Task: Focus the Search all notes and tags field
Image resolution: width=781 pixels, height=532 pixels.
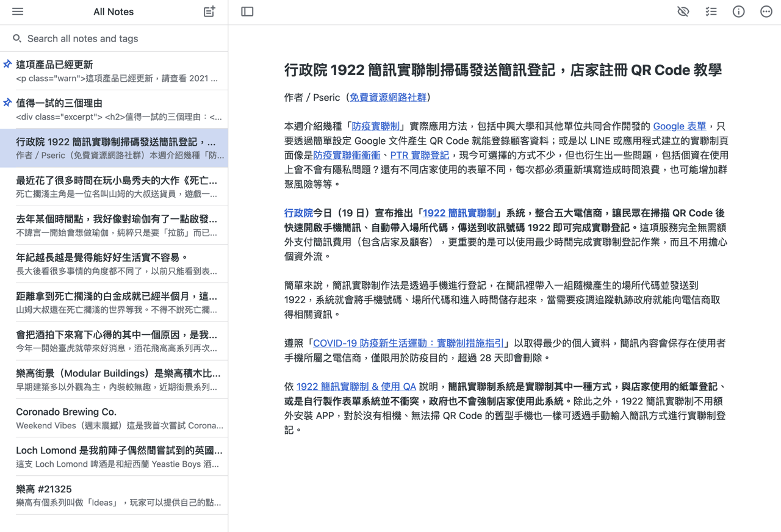Action: point(114,38)
